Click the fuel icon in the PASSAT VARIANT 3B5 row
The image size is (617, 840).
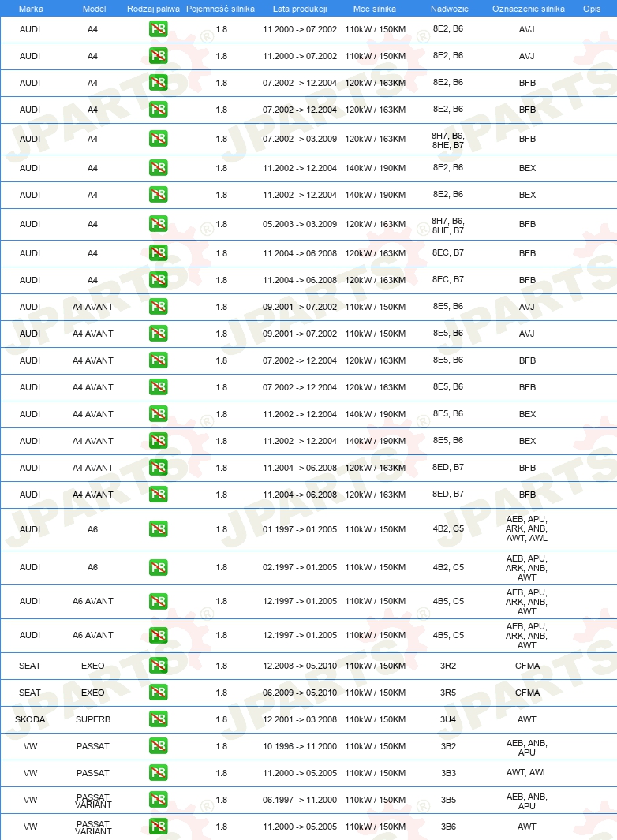pos(158,799)
